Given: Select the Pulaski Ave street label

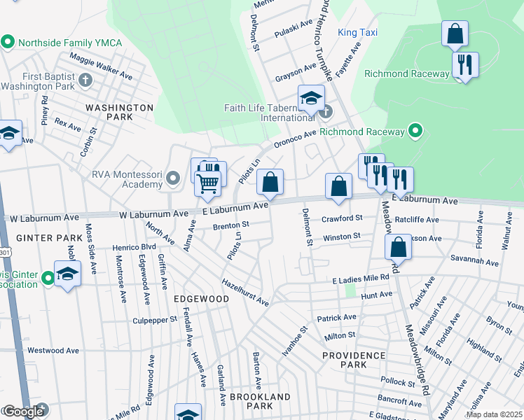Looking at the screenshot, I should [294, 29].
